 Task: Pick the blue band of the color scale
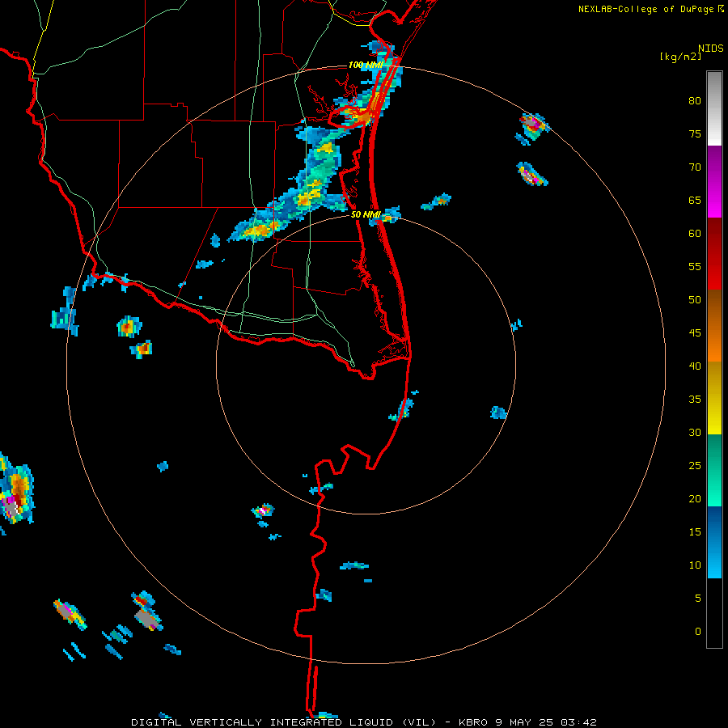pos(714,542)
